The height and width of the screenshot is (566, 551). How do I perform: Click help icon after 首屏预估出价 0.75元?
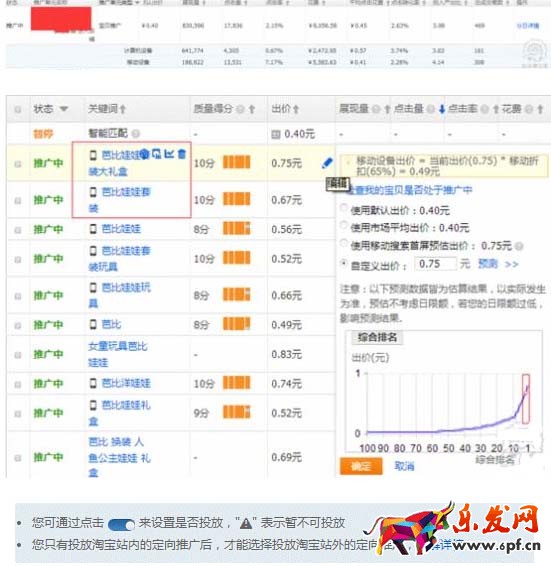(x=519, y=246)
